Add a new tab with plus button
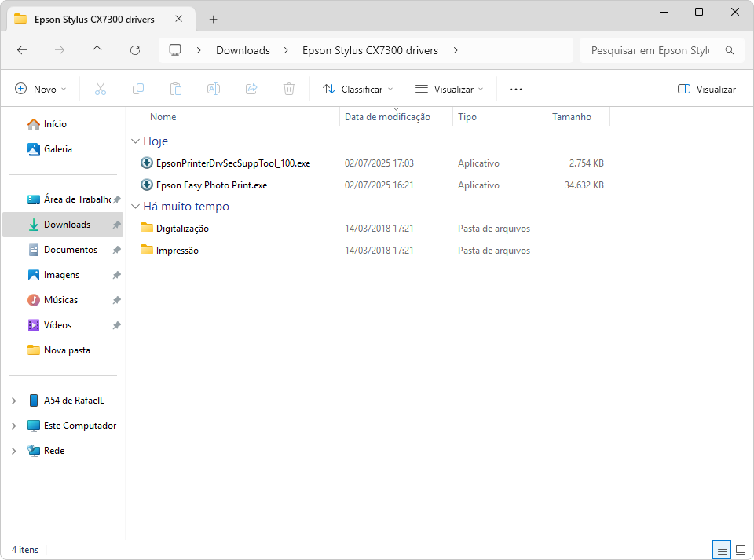Screen dimensions: 754x560 tap(213, 19)
